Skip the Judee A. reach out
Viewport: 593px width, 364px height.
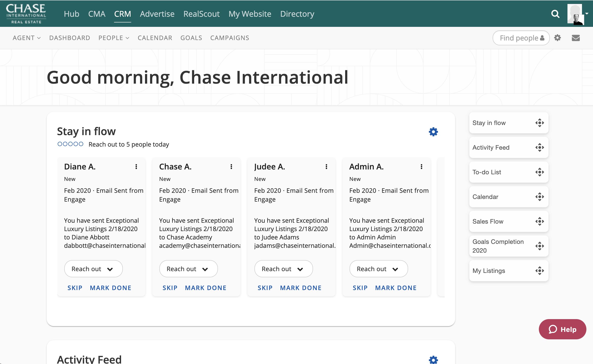point(265,288)
